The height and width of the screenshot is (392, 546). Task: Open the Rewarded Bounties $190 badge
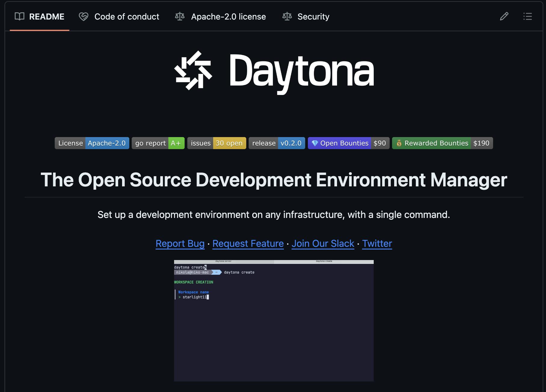[443, 143]
